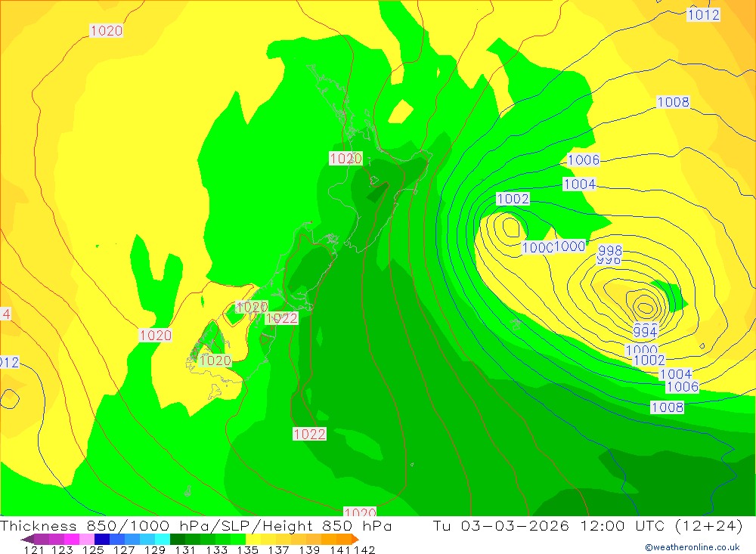Screen dimensions: 756x554
Task: Click the dark purple legend swatch above 121
Action: (42, 539)
